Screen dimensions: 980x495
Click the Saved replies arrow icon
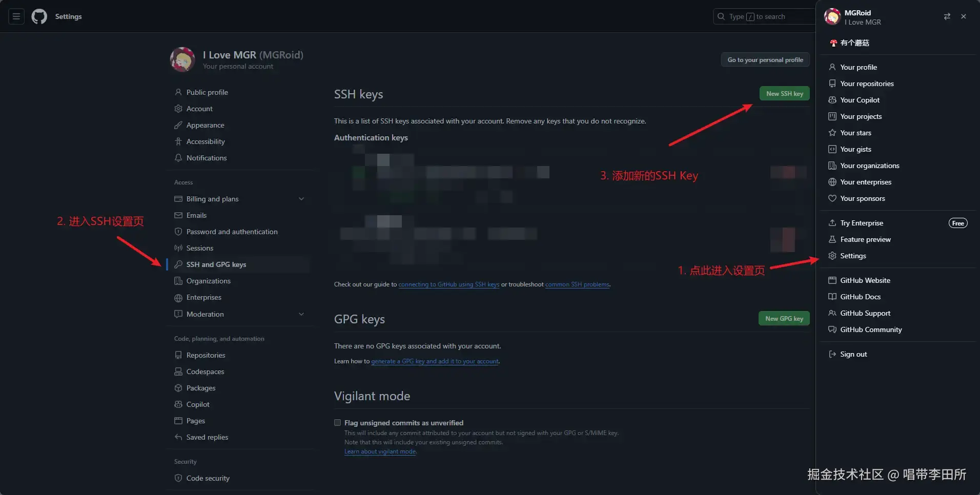(x=178, y=437)
